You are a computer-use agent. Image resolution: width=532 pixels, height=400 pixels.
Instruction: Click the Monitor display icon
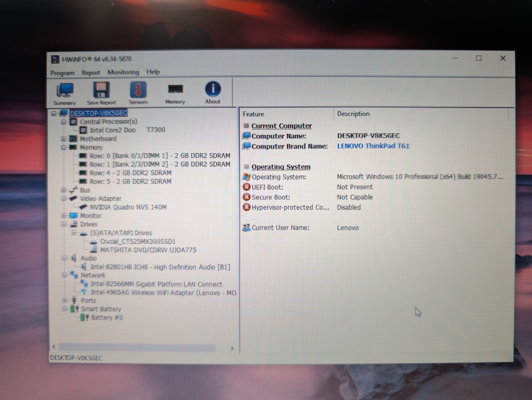(x=73, y=216)
